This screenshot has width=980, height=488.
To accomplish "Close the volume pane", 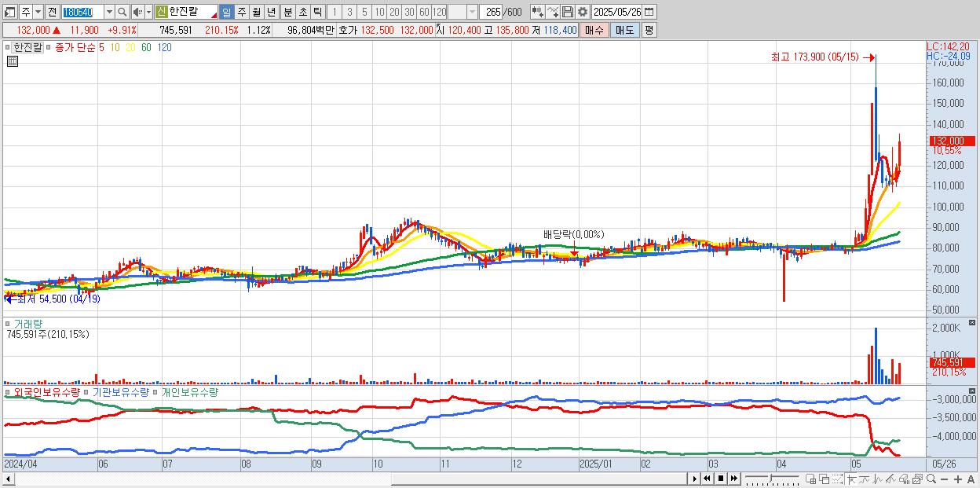I will [x=971, y=323].
